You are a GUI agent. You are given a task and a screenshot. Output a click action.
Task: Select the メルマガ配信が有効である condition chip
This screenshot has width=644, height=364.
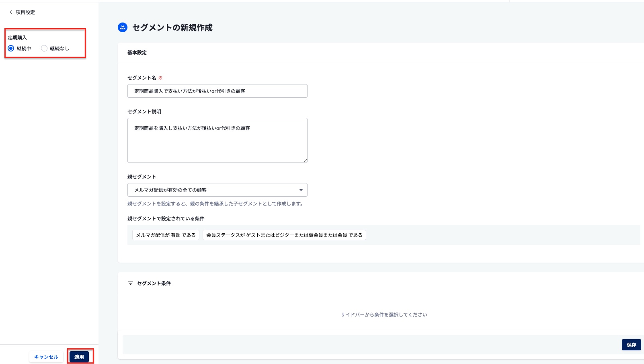pos(165,235)
